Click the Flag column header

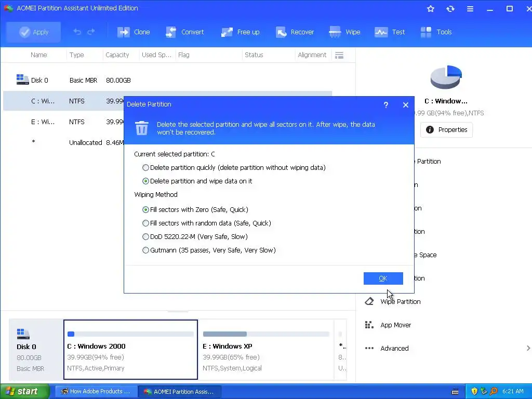pyautogui.click(x=183, y=55)
